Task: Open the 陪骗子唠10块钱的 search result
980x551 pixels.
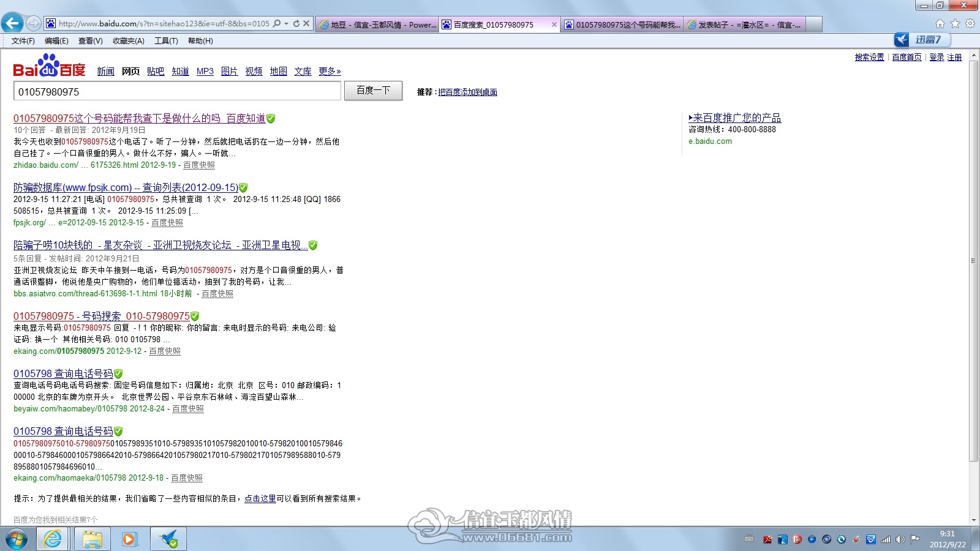Action: tap(160, 245)
